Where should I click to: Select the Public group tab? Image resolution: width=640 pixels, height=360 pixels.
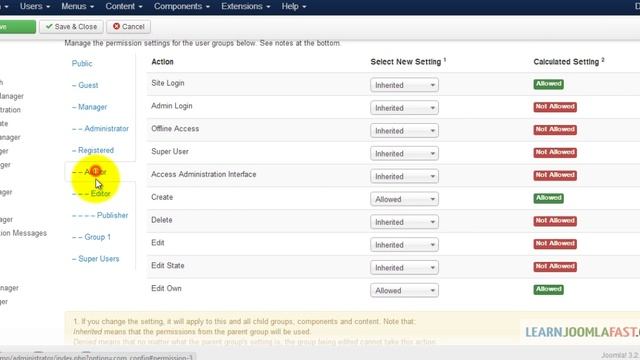82,63
